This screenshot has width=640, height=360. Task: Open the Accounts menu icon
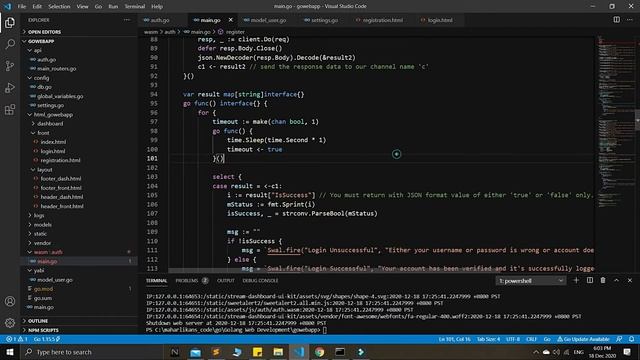pyautogui.click(x=10, y=301)
